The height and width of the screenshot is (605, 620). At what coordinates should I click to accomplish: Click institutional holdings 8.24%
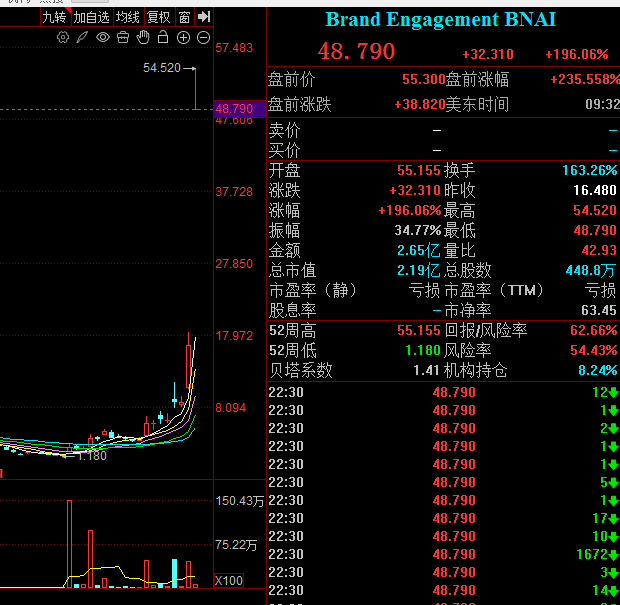pyautogui.click(x=597, y=371)
